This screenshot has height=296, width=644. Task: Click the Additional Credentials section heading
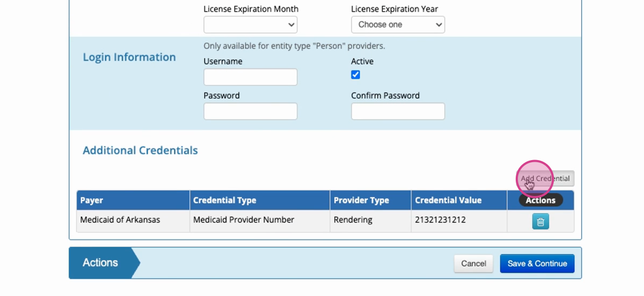(140, 150)
